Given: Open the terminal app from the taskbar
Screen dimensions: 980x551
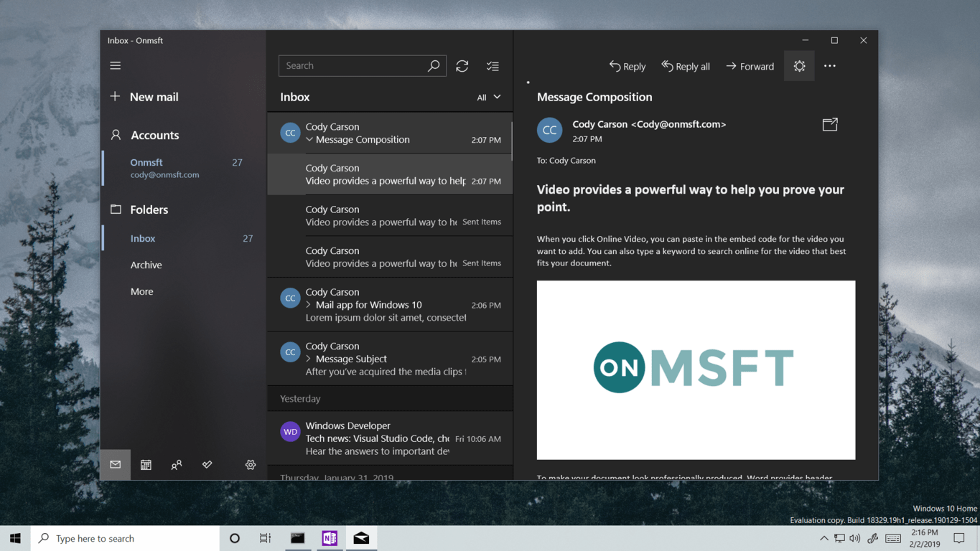Looking at the screenshot, I should (297, 538).
